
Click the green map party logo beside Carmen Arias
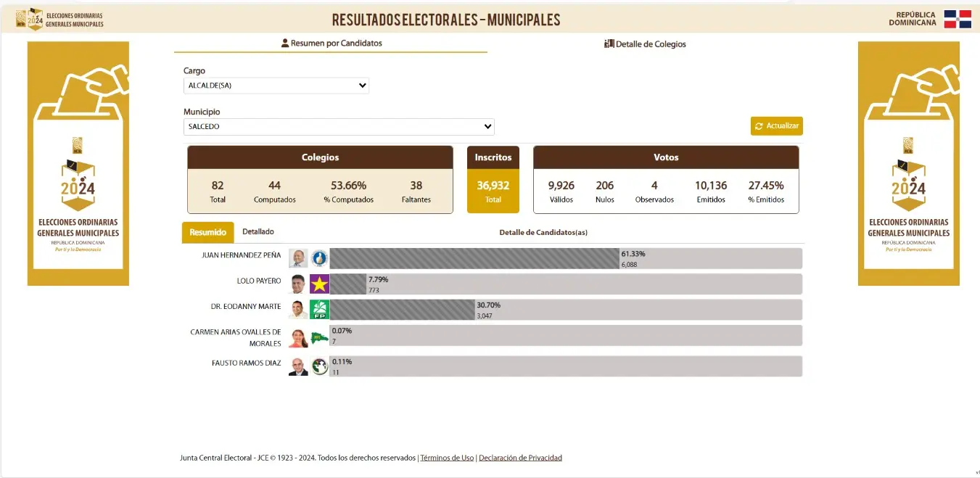(319, 337)
